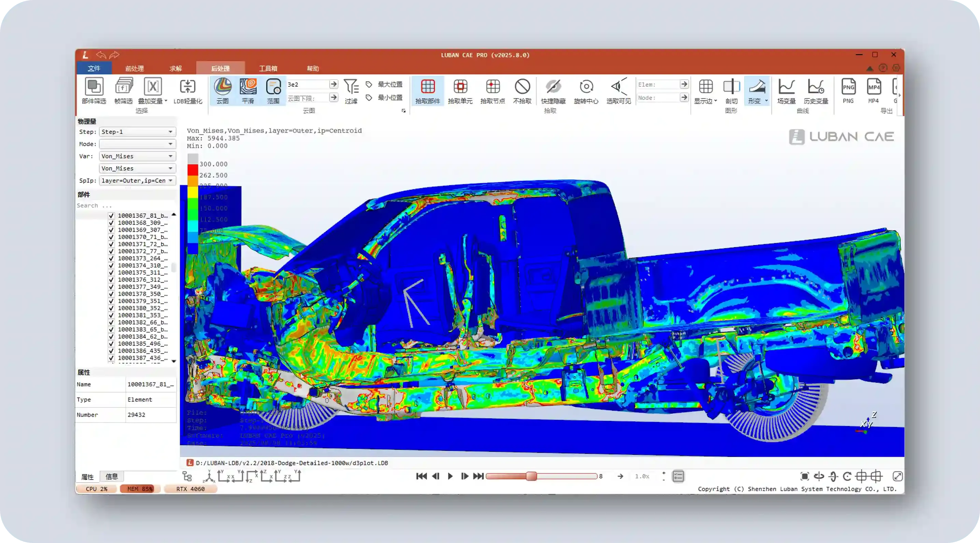Click the 不拾取 no-pick icon
The image size is (980, 543).
522,87
